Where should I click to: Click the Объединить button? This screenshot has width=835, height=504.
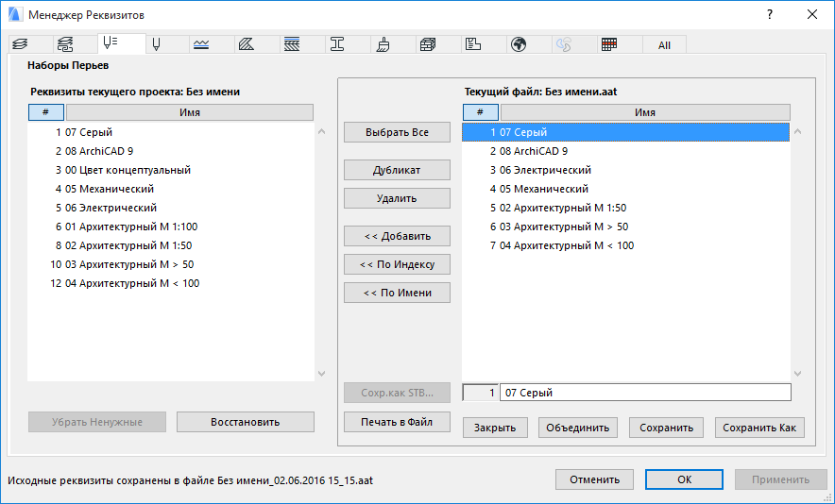click(x=578, y=428)
